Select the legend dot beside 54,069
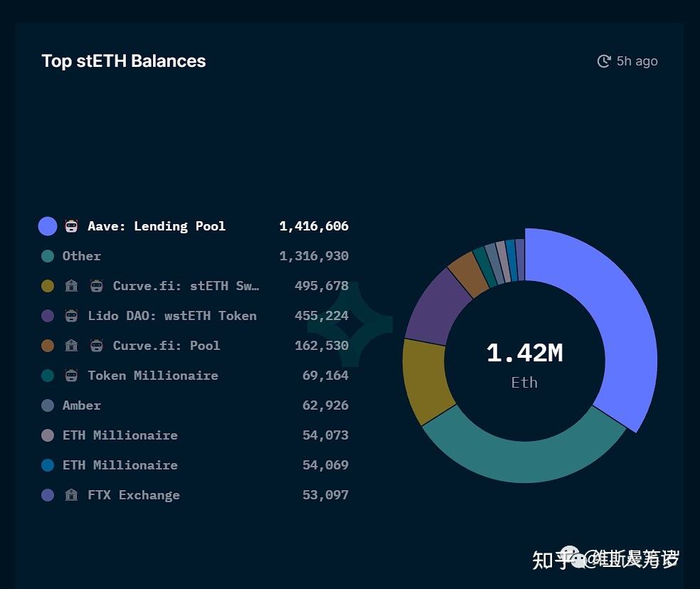The width and height of the screenshot is (700, 589). coord(48,465)
